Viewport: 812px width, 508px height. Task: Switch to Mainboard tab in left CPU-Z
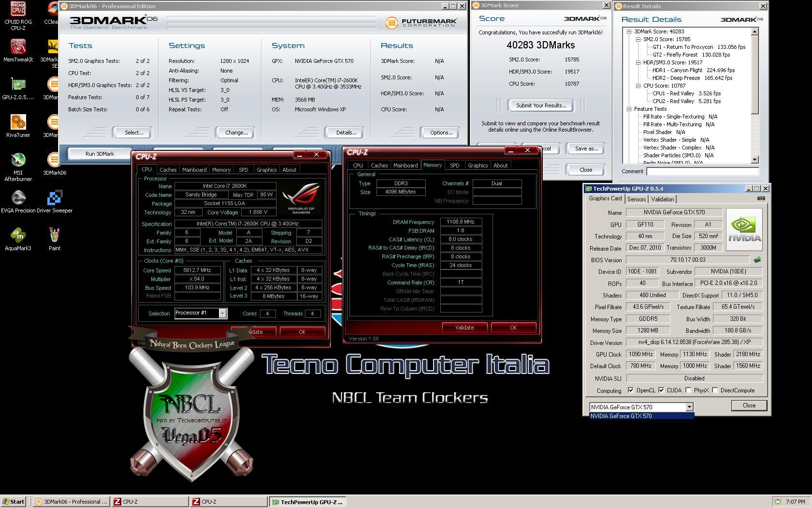click(194, 170)
